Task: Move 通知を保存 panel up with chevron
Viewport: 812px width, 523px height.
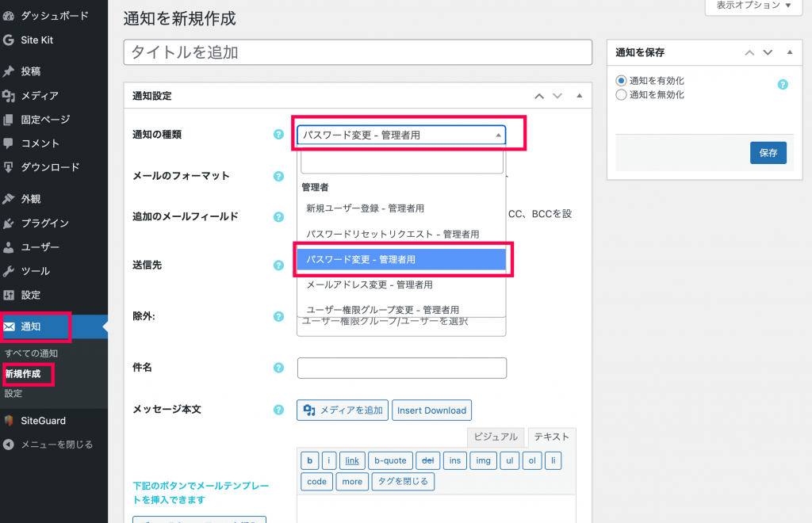Action: point(749,53)
